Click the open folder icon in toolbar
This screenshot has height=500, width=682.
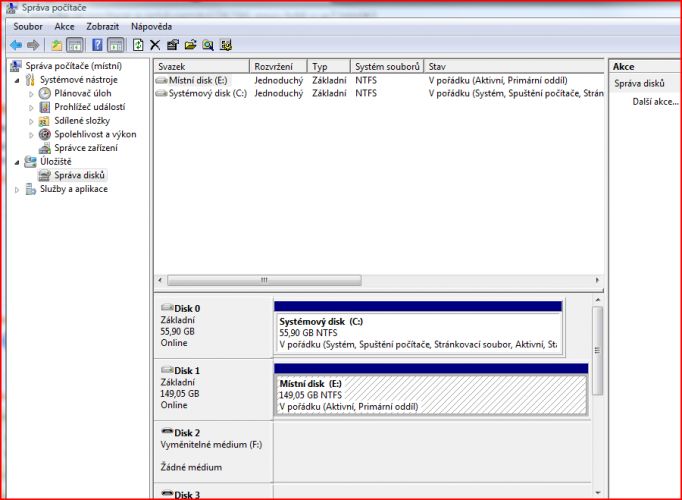191,45
